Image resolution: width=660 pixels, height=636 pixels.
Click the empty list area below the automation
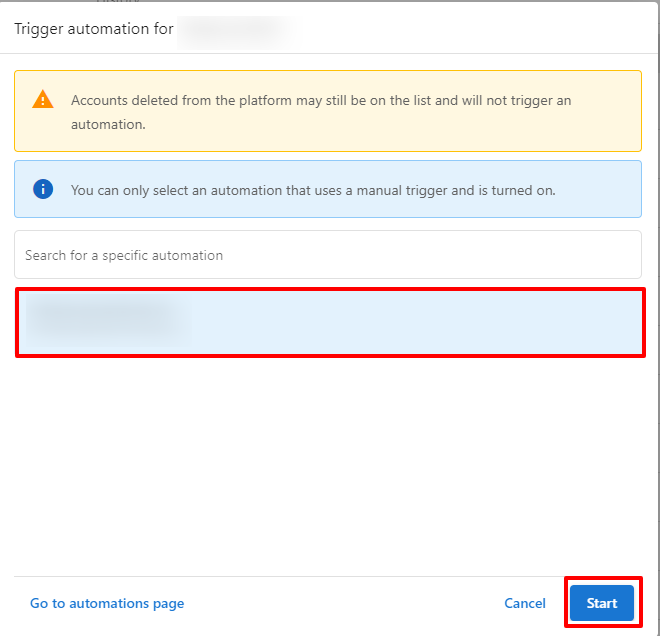328,465
